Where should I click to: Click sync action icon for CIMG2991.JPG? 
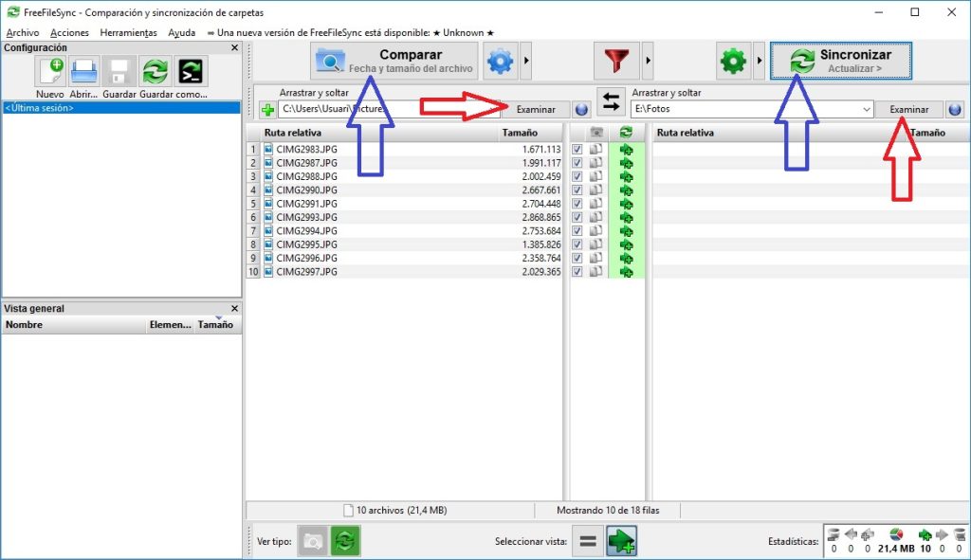pyautogui.click(x=626, y=205)
